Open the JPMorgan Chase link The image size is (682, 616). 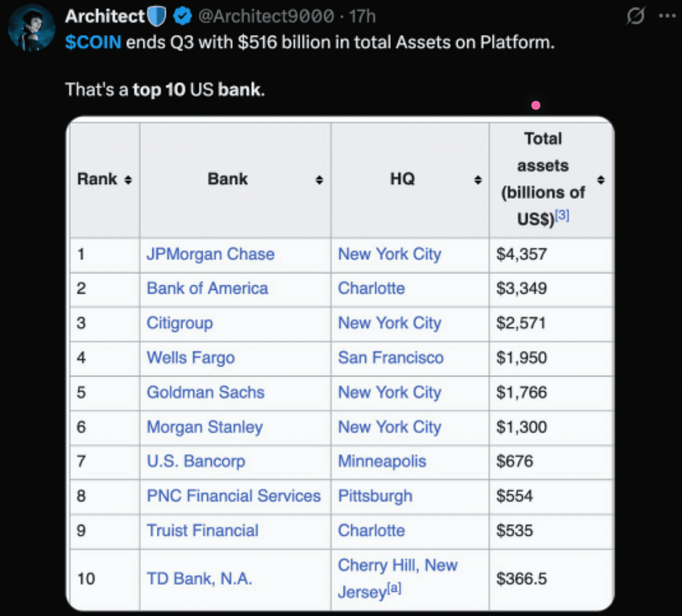[x=210, y=254]
